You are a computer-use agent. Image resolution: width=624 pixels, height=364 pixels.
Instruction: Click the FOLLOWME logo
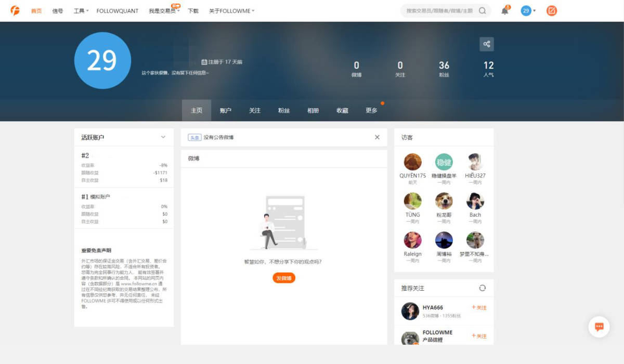[x=15, y=10]
